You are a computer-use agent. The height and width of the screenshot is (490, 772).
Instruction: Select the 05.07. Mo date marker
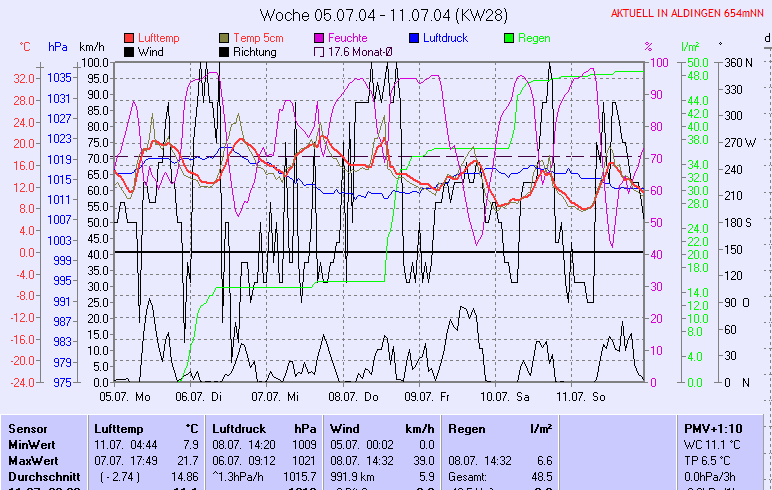[125, 396]
